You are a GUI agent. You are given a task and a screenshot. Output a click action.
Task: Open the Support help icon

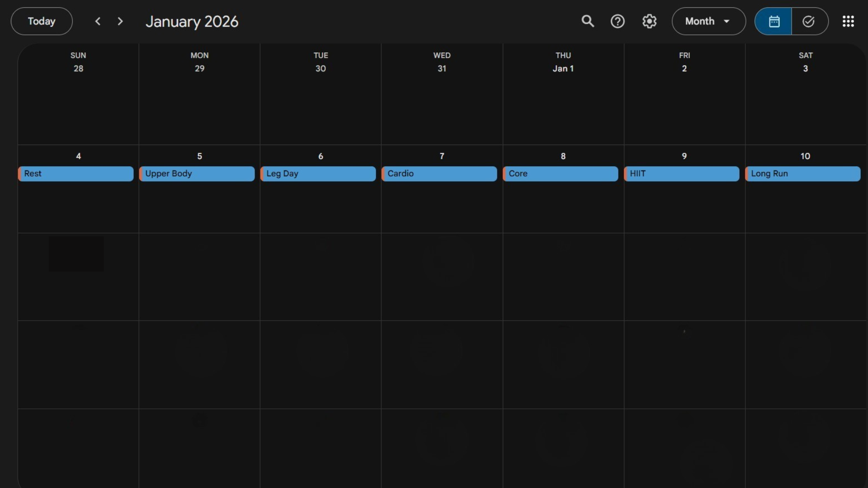tap(618, 21)
